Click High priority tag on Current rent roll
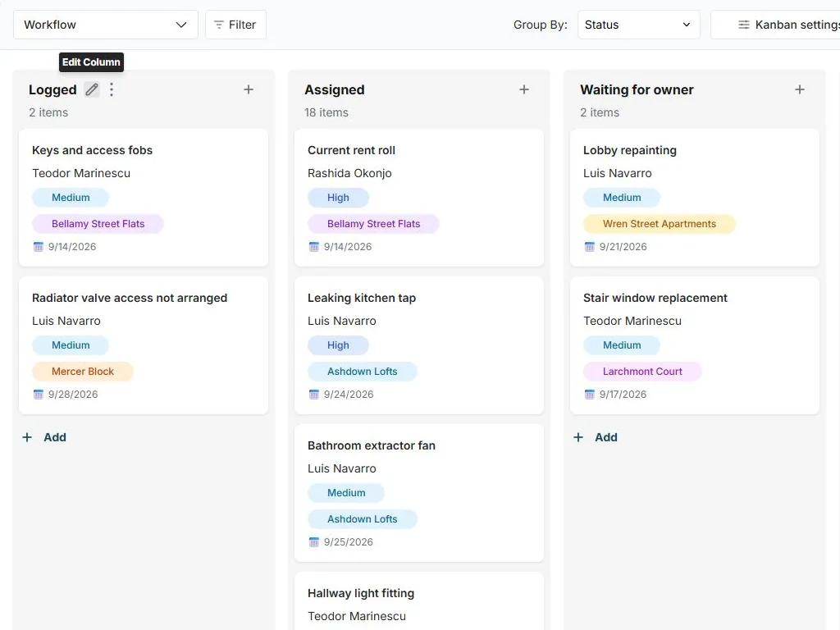The width and height of the screenshot is (840, 630). pyautogui.click(x=338, y=198)
